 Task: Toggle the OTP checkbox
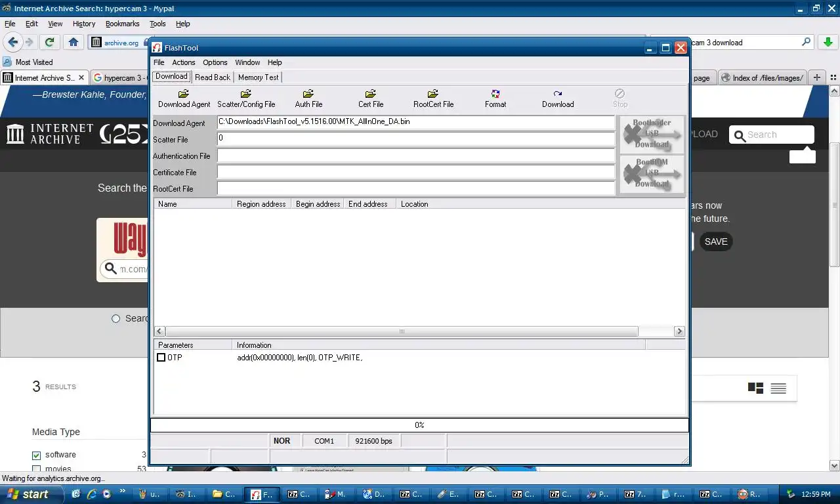(161, 358)
